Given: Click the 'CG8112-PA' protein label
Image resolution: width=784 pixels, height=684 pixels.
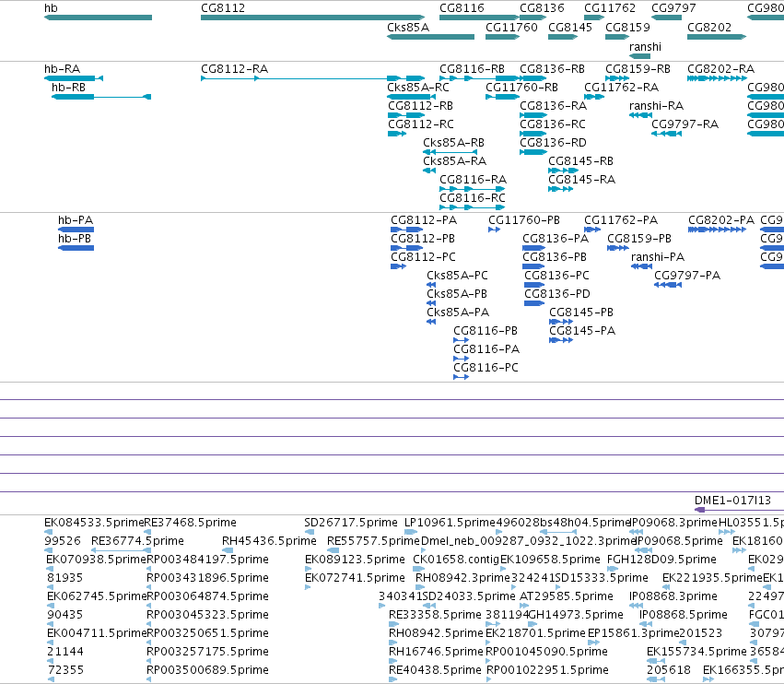Looking at the screenshot, I should [424, 220].
